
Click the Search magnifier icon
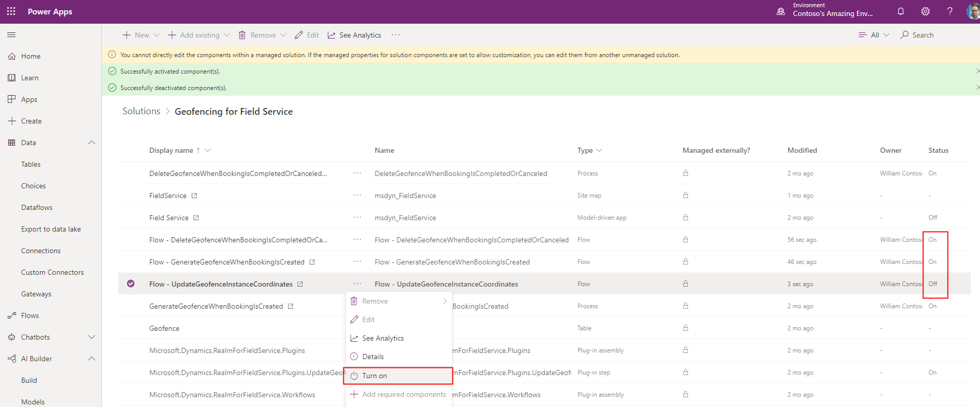pyautogui.click(x=904, y=35)
